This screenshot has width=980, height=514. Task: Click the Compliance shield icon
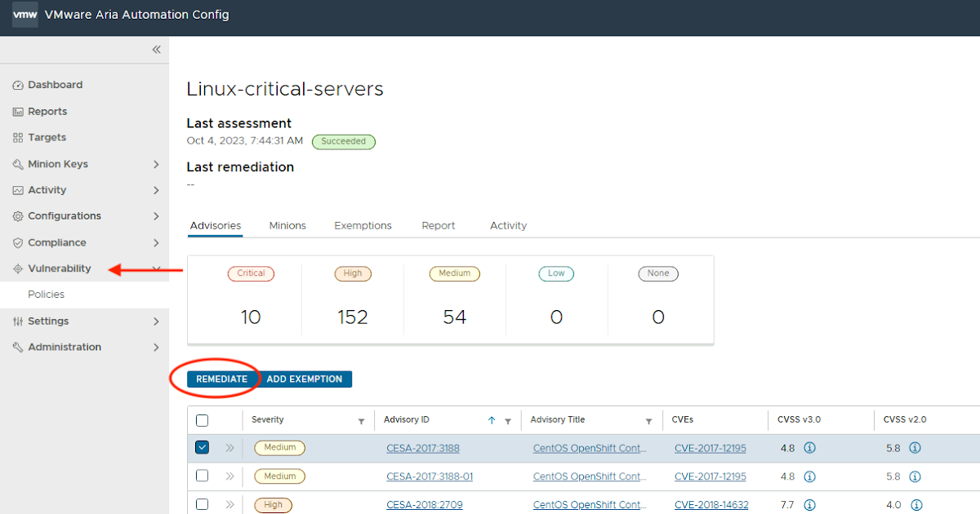[x=18, y=243]
